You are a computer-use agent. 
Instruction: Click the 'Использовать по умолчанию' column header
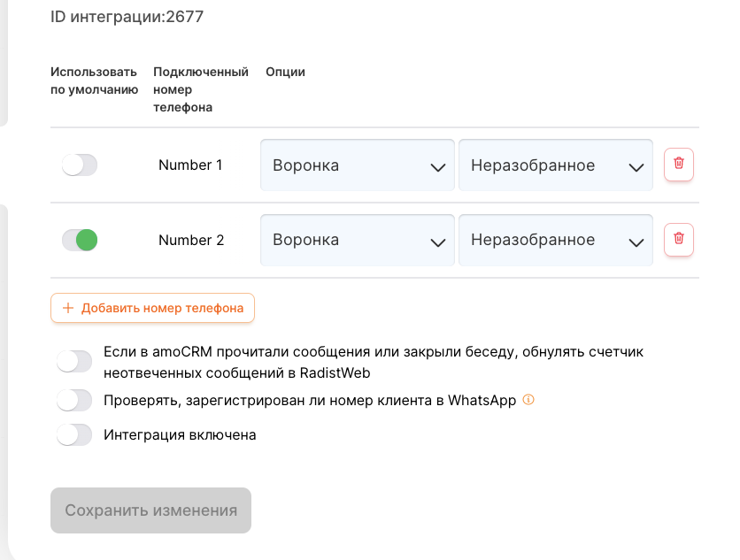(94, 81)
